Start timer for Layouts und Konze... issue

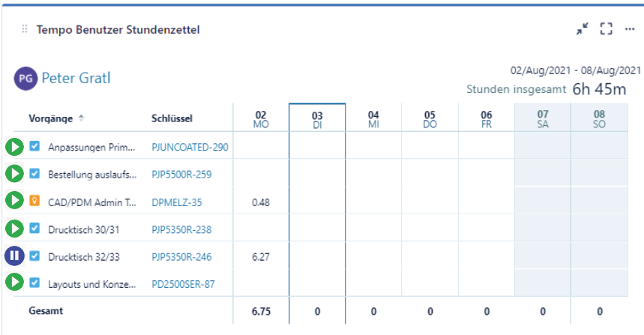pyautogui.click(x=14, y=283)
